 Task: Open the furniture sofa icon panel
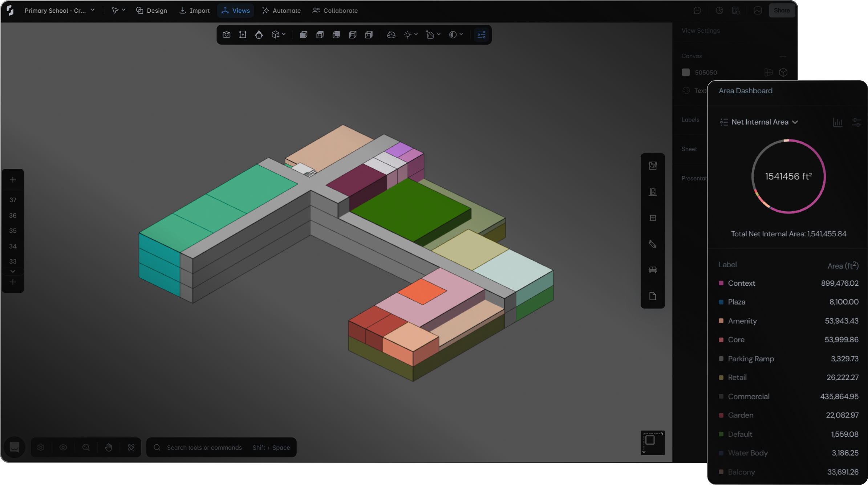(x=653, y=270)
